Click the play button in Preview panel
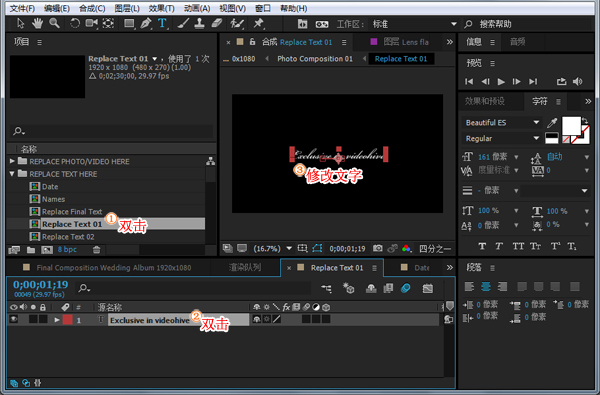 tap(501, 82)
